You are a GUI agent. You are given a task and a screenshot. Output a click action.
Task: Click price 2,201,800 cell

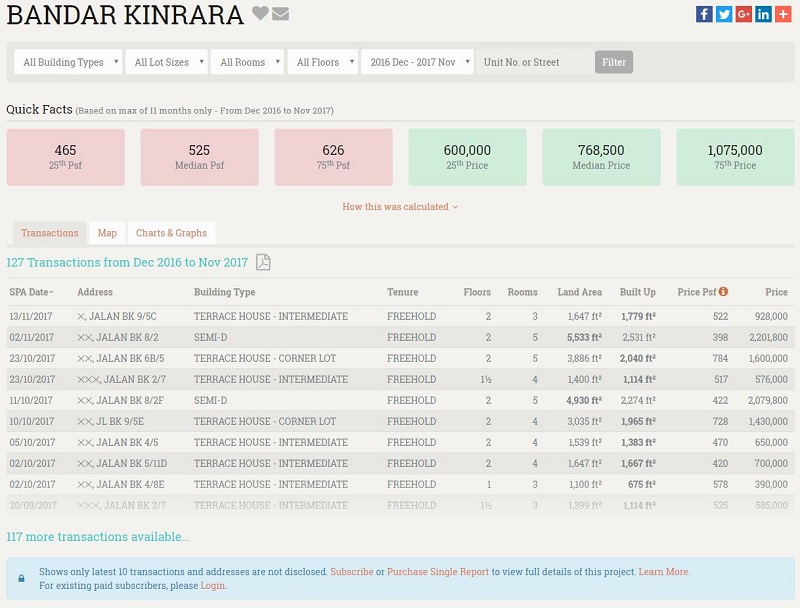[x=768, y=337]
